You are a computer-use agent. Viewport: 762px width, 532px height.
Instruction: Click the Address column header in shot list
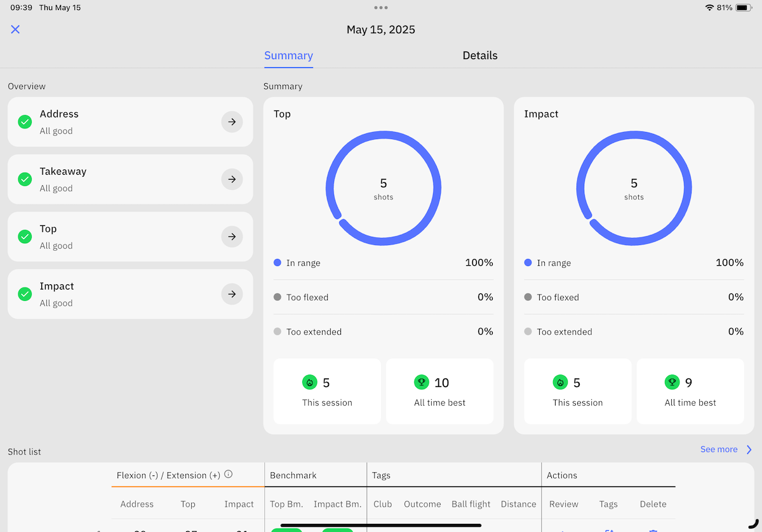pyautogui.click(x=137, y=504)
